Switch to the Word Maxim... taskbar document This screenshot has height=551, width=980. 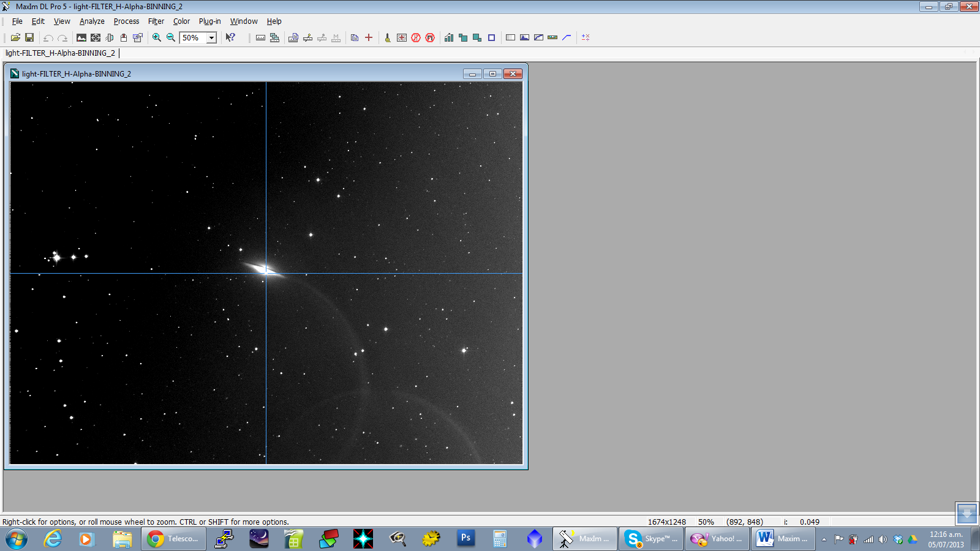(x=783, y=539)
